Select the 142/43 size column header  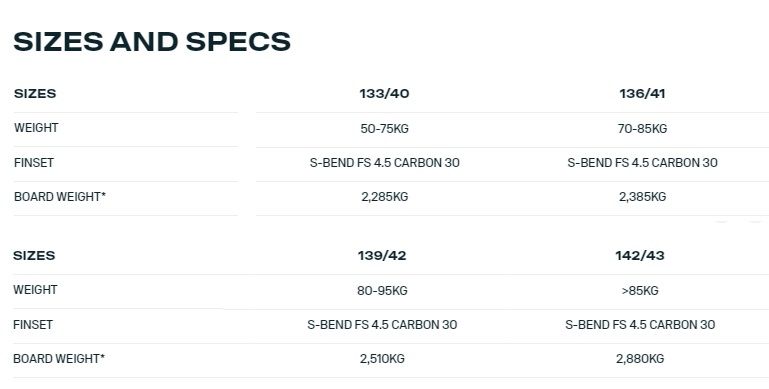coord(640,256)
